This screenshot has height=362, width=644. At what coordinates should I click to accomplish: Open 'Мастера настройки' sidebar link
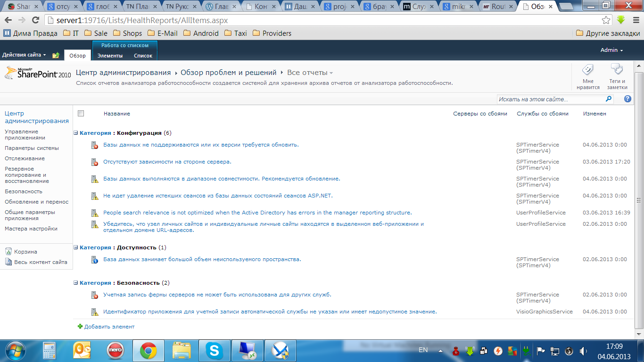point(31,229)
